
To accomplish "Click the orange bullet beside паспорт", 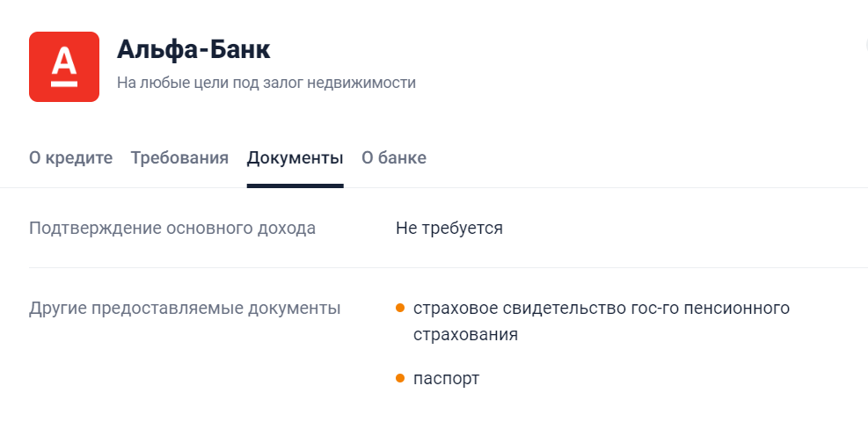I will click(x=400, y=378).
